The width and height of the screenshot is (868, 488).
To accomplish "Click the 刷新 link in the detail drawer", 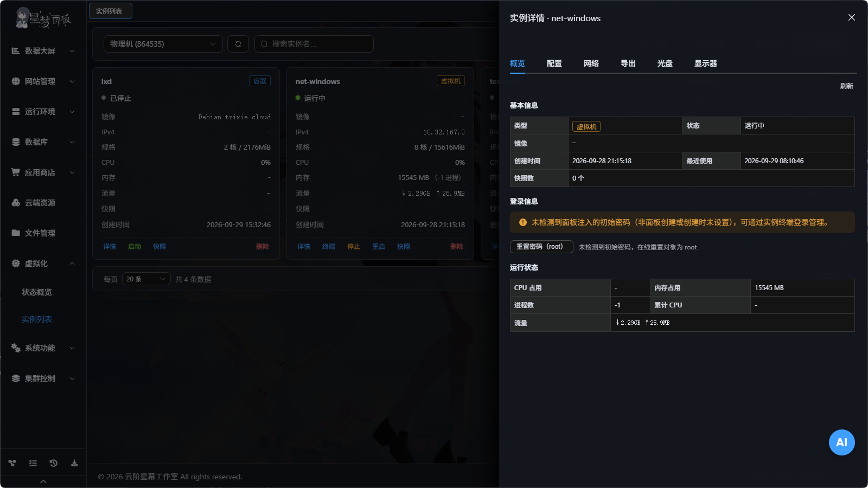I will click(847, 86).
